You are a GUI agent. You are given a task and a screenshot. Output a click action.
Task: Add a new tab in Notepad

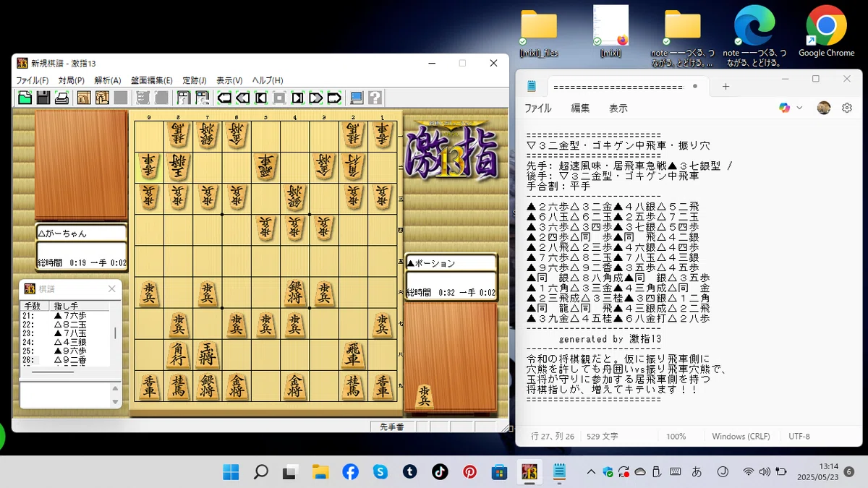click(x=726, y=86)
